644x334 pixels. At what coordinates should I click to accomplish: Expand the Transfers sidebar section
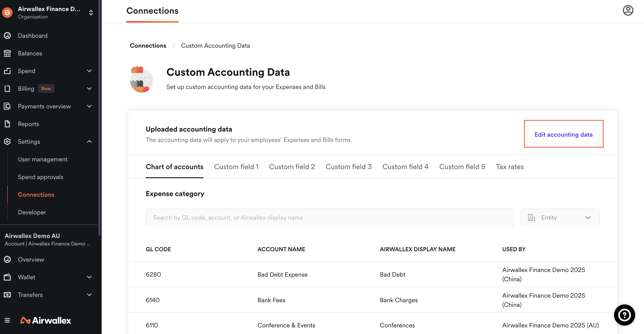[x=89, y=295]
